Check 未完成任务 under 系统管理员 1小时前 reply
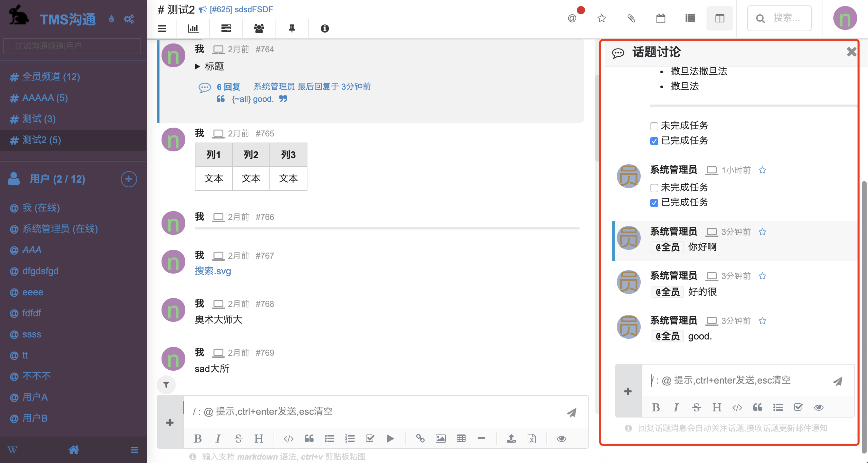This screenshot has height=463, width=868. click(654, 188)
